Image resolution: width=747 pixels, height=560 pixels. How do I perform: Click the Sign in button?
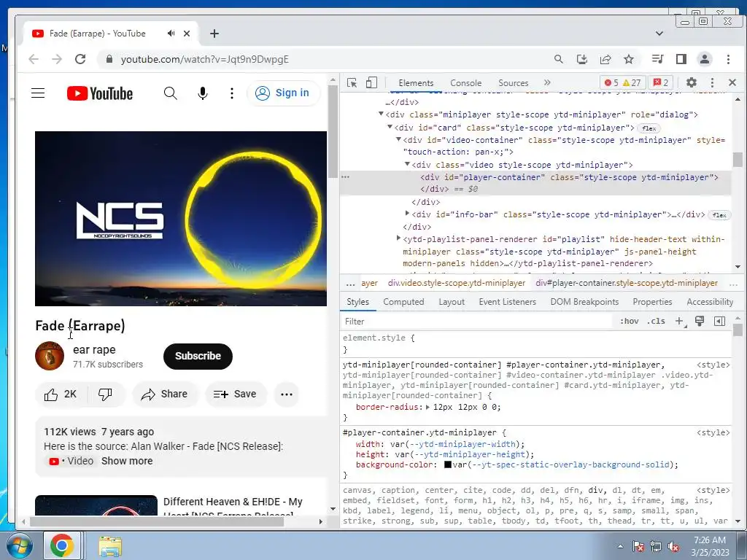pos(283,93)
